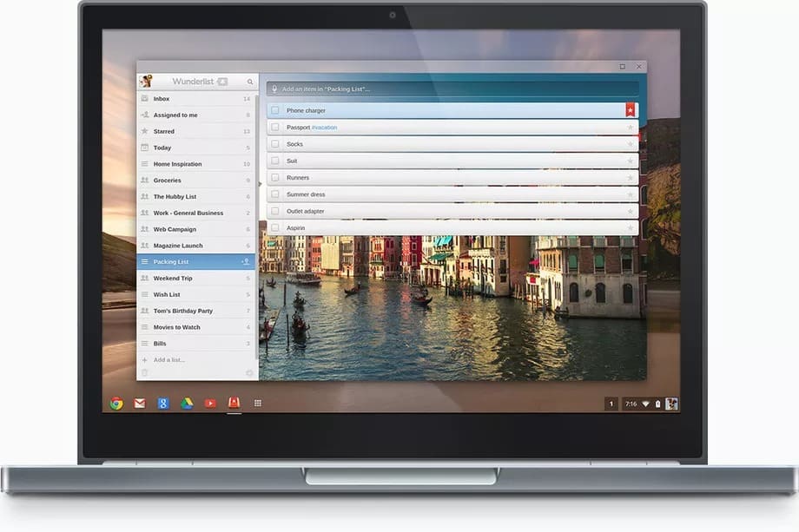Tick the Aspirin checkbox
The width and height of the screenshot is (799, 532).
coord(275,228)
